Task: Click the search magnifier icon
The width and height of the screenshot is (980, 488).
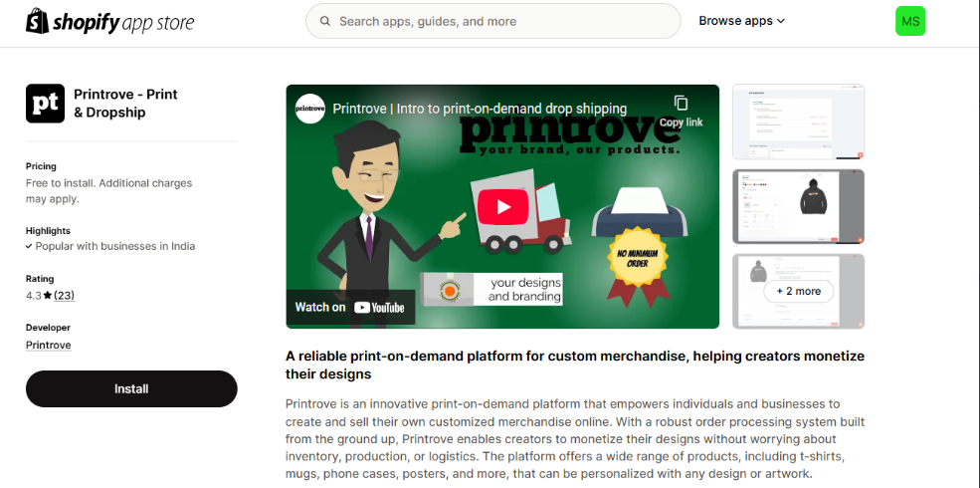Action: pos(324,21)
